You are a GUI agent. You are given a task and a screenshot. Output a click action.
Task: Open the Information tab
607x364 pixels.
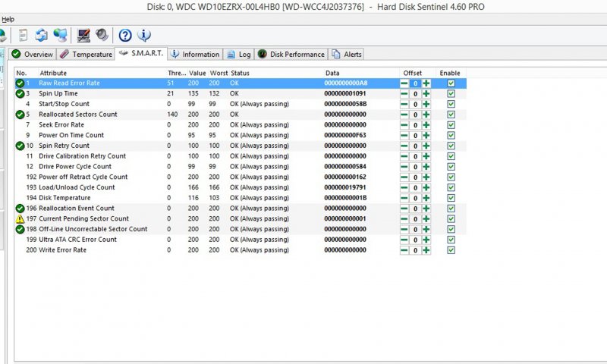(196, 54)
